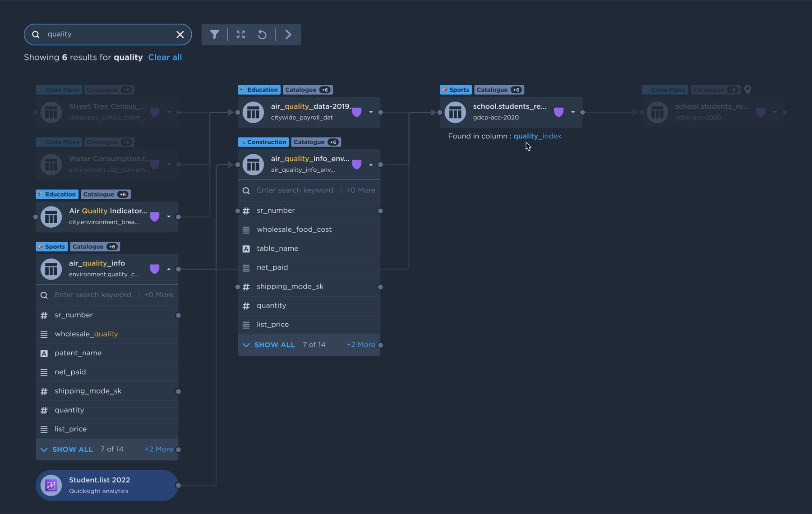Click the Student.list 2022 node
This screenshot has width=812, height=514.
(x=107, y=486)
